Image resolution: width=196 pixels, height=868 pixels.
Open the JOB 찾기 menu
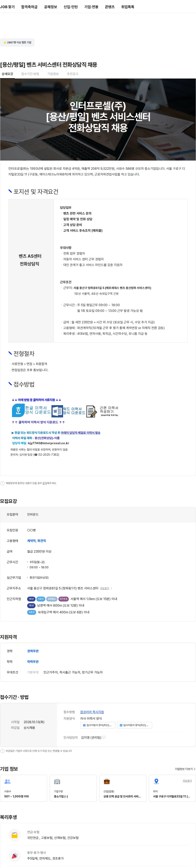[7, 7]
